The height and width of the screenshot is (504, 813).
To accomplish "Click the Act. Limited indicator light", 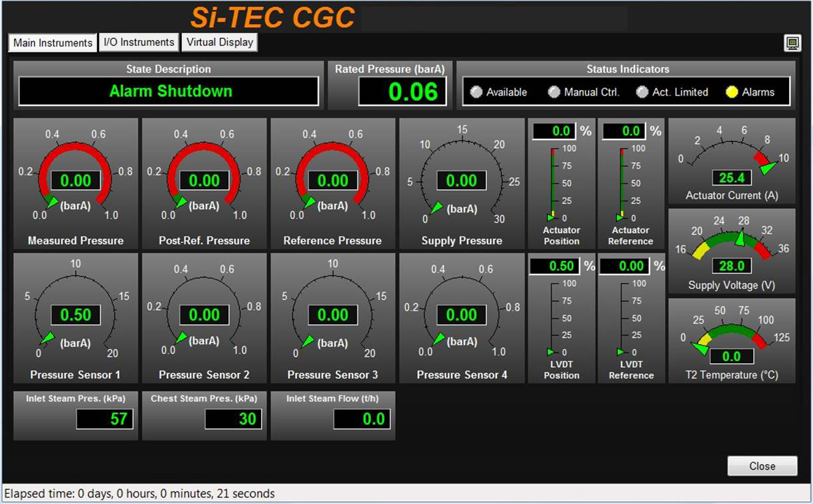I will coord(642,92).
